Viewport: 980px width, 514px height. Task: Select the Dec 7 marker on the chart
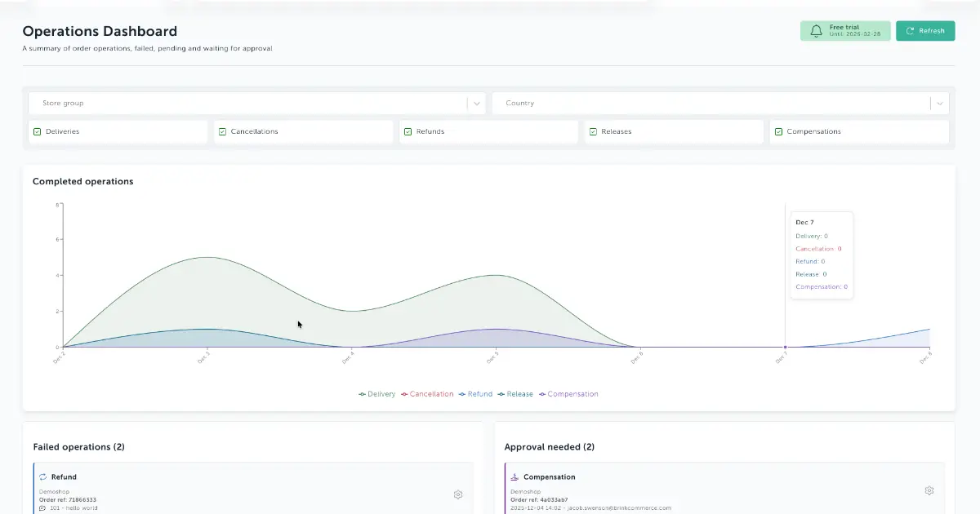786,347
